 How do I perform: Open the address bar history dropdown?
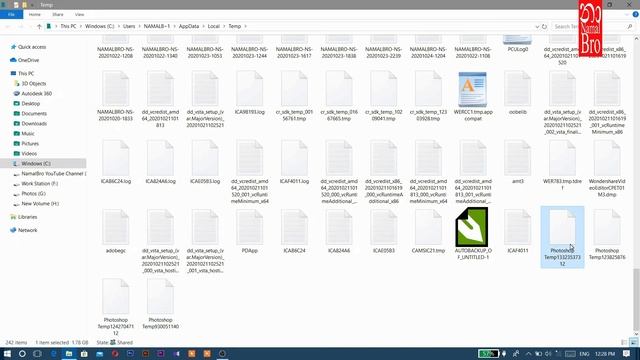[537, 26]
